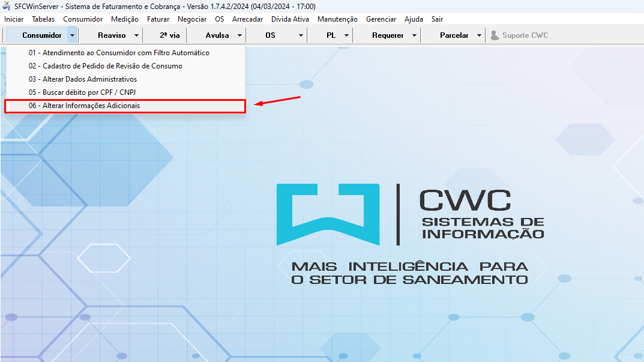Open the Tabelas menu
The width and height of the screenshot is (644, 362).
pyautogui.click(x=43, y=19)
